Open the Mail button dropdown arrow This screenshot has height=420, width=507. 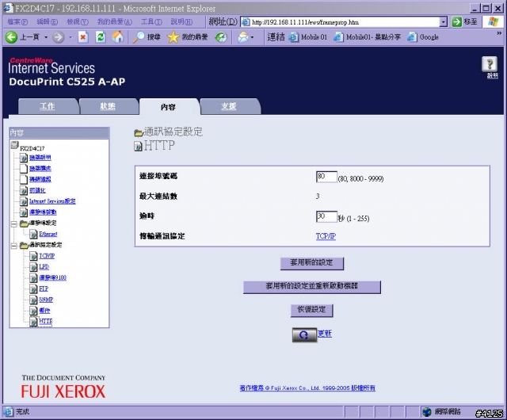252,37
